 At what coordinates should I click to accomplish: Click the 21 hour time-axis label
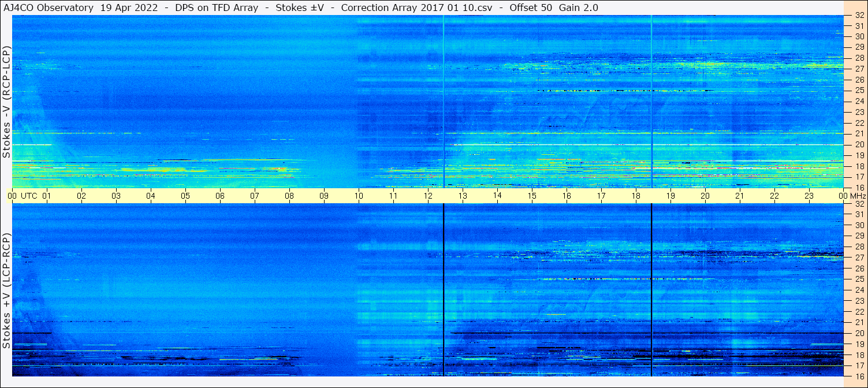(x=740, y=196)
